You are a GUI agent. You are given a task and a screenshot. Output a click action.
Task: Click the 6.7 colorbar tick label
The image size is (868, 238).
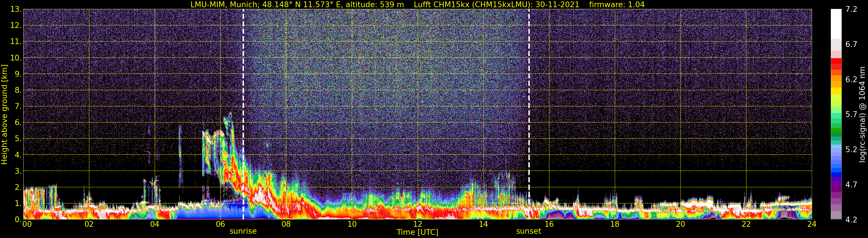pyautogui.click(x=851, y=44)
